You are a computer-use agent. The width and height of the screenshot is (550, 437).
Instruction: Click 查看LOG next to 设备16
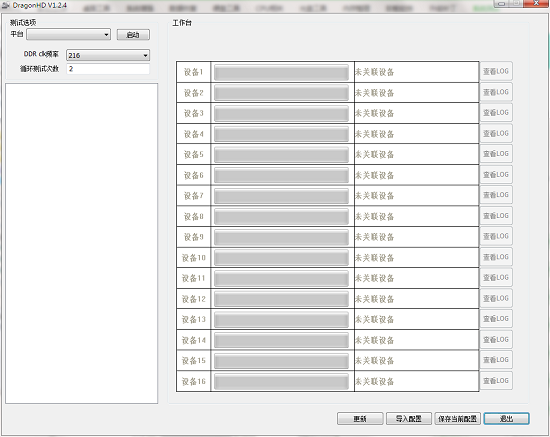tap(496, 381)
